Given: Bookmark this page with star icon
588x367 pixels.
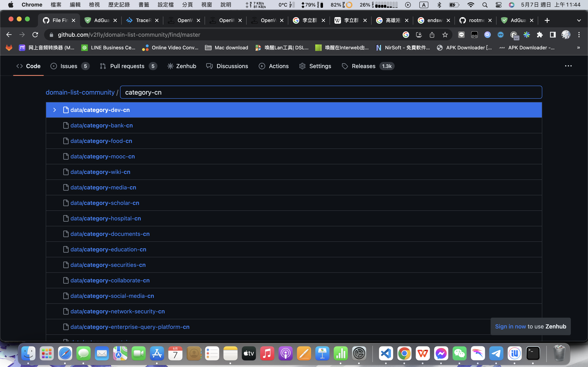Looking at the screenshot, I should [445, 35].
